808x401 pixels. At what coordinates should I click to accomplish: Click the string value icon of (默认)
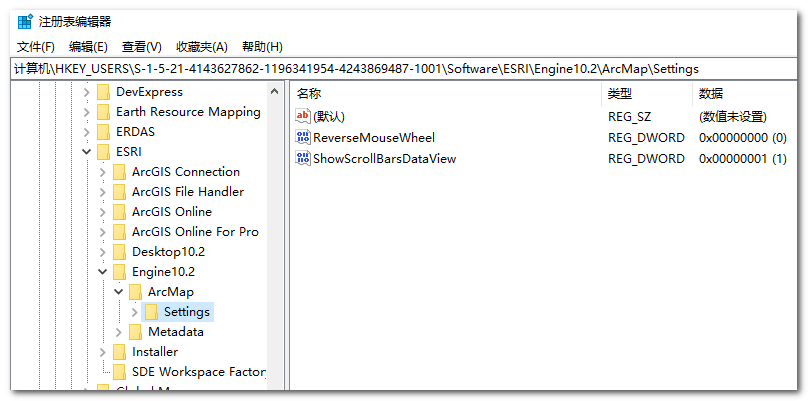click(303, 116)
